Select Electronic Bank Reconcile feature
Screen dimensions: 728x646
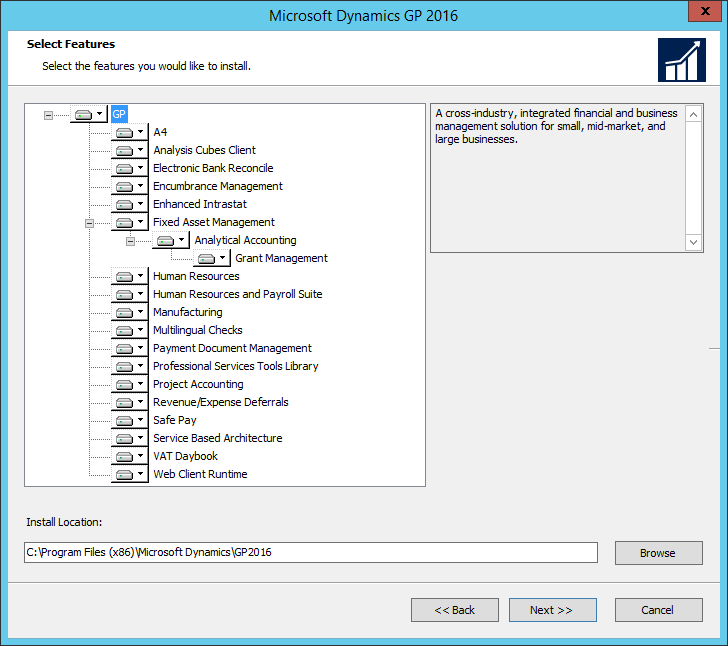213,168
